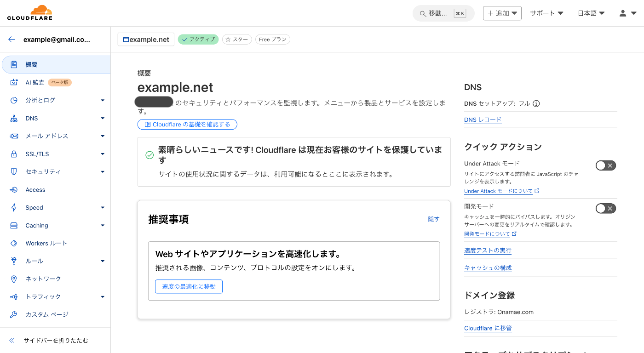Viewport: 644px width, 353px height.
Task: Expand the Caching submenu arrow
Action: (103, 226)
